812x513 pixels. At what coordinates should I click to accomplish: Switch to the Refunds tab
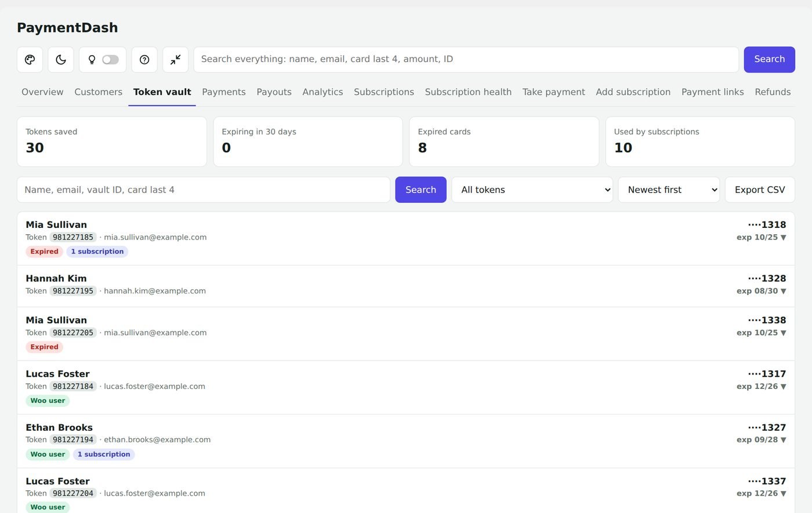pyautogui.click(x=773, y=92)
